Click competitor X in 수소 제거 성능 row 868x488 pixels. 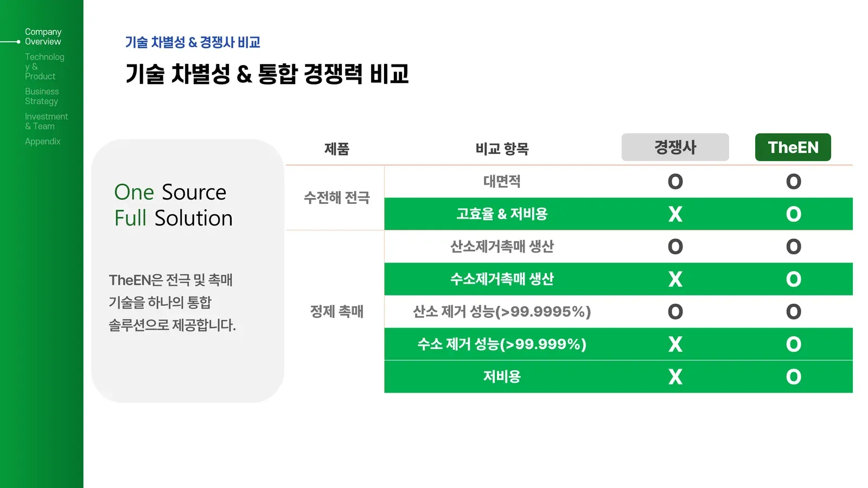[675, 344]
